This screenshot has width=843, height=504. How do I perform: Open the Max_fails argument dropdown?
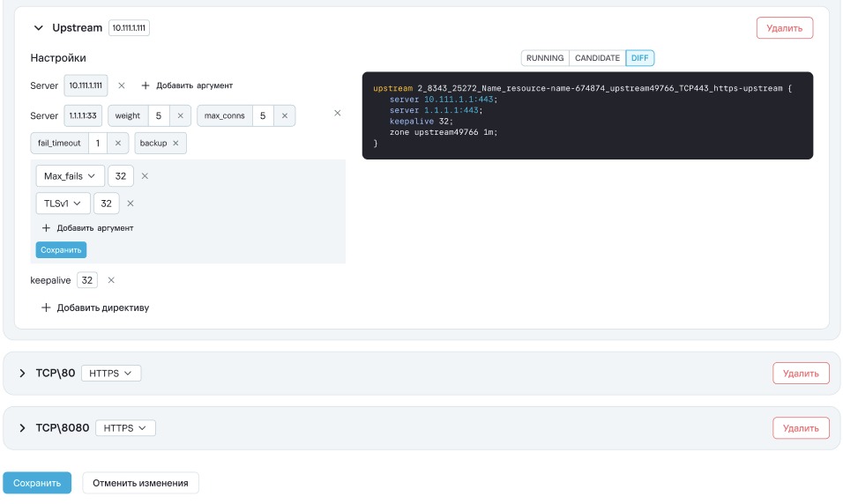coord(70,176)
